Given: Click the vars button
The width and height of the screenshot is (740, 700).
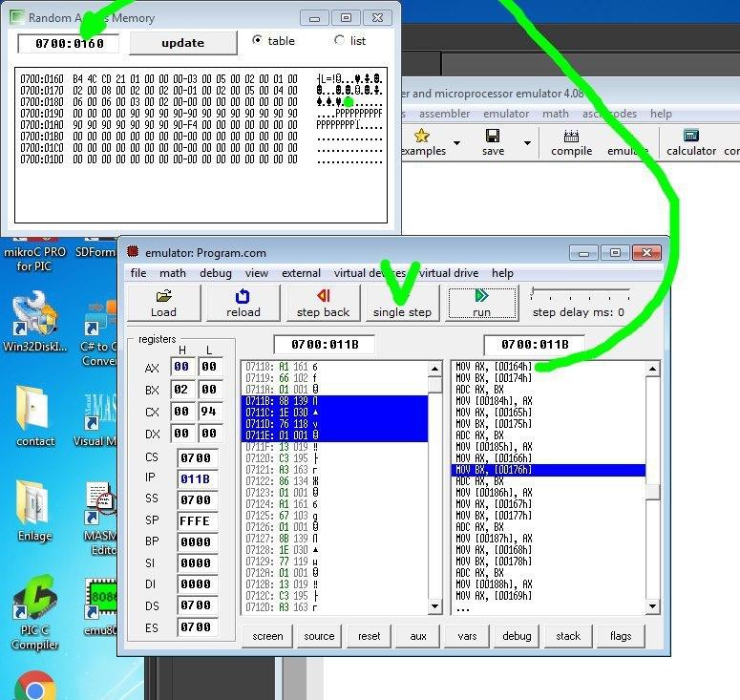Looking at the screenshot, I should [467, 636].
